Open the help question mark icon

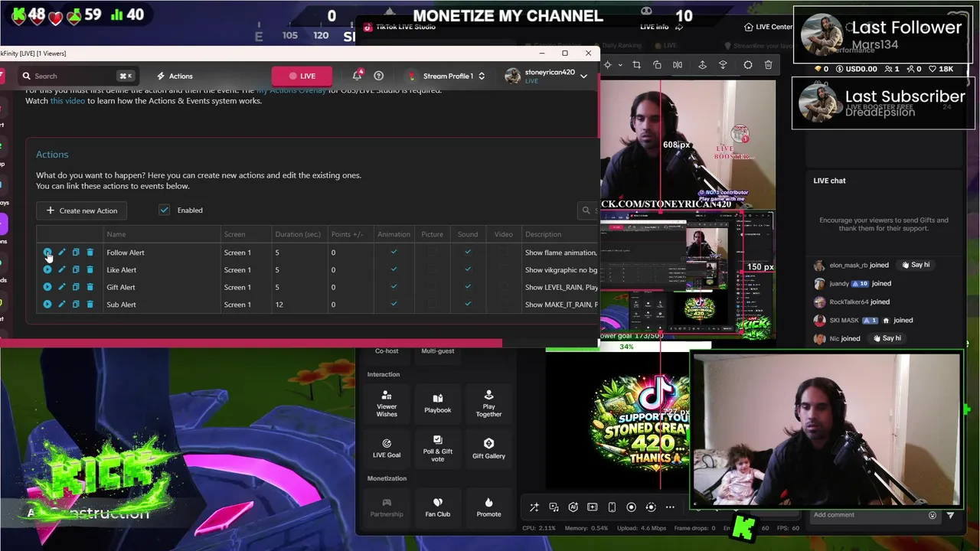tap(378, 76)
